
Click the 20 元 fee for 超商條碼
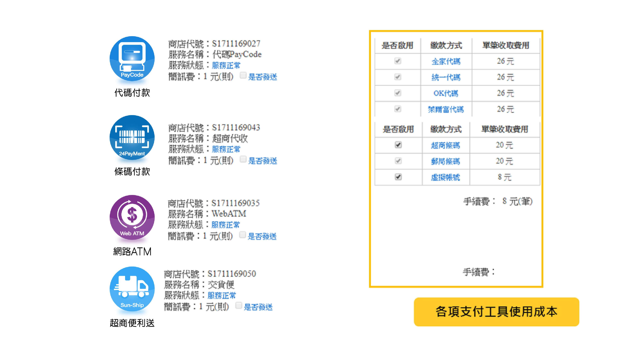(504, 145)
